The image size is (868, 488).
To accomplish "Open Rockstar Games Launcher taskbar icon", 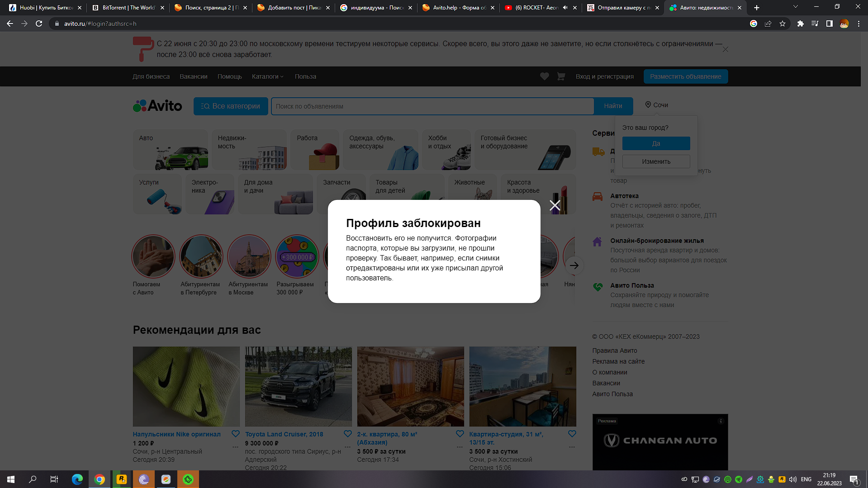I will 122,479.
